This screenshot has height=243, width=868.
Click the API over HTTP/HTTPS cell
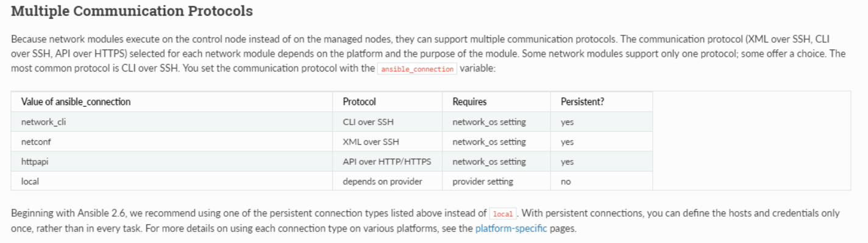coord(388,162)
